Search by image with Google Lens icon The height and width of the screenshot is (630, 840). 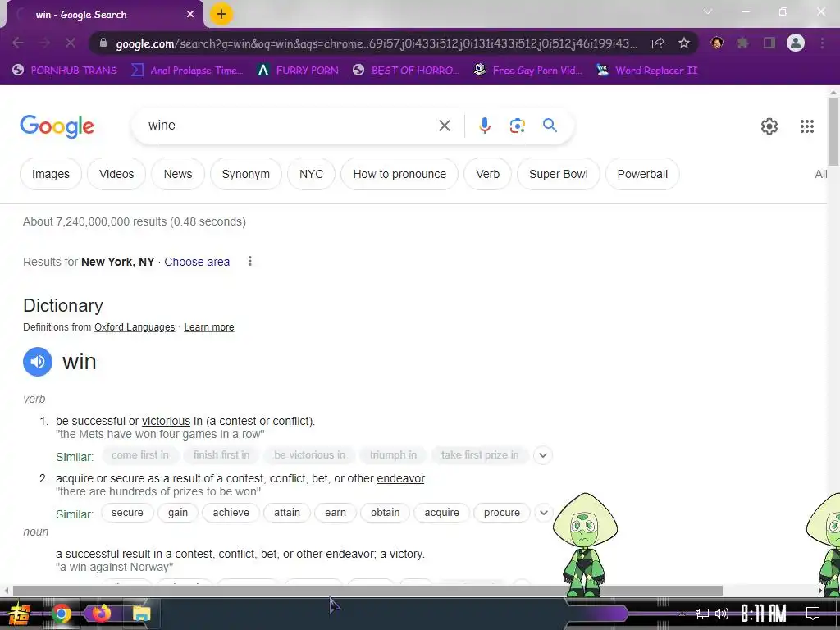pos(517,126)
